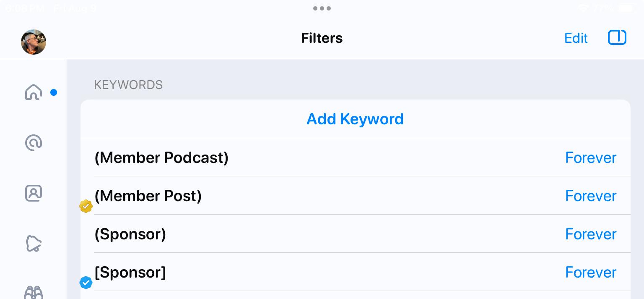
Task: Select the (Sponsor) keyword row
Action: (x=356, y=234)
